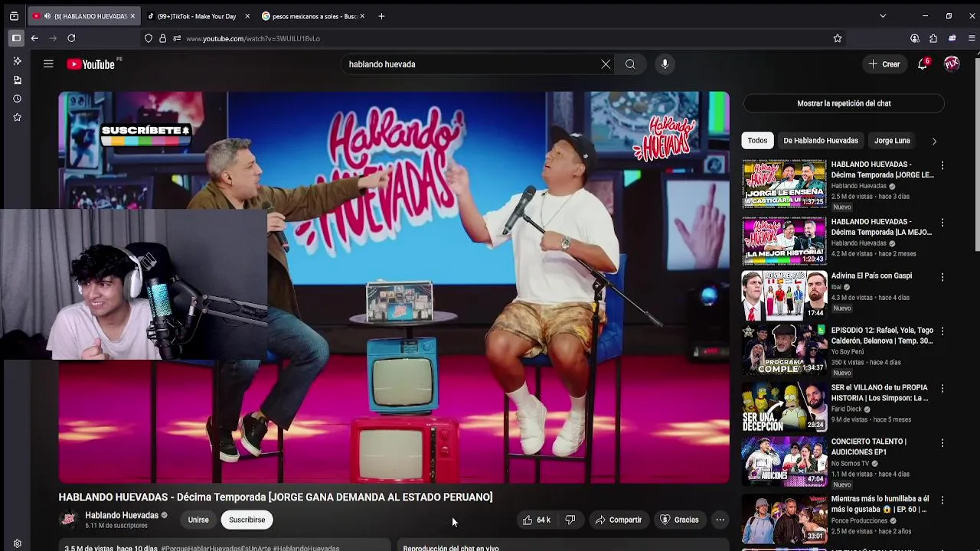980x551 pixels.
Task: Expand Mostrar la repetición del chat
Action: pyautogui.click(x=844, y=103)
